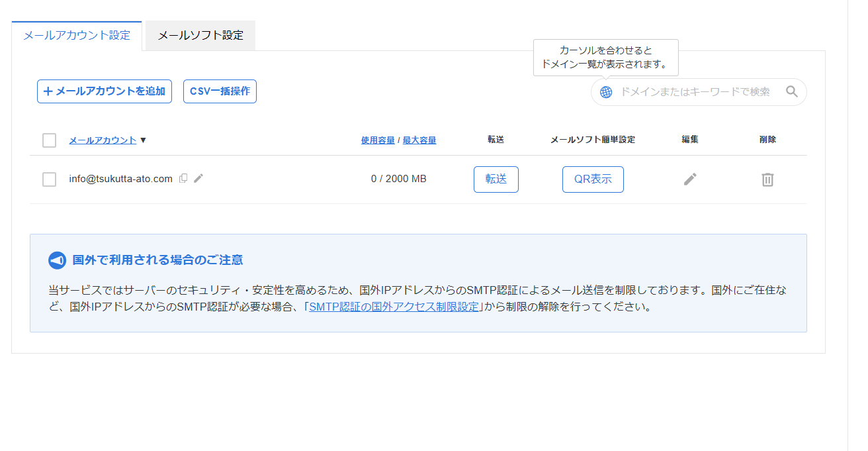Click the 転送 button in the row
868x451 pixels.
[496, 179]
